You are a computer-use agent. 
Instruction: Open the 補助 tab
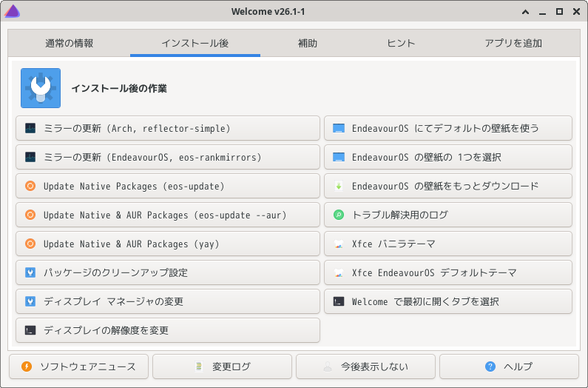point(308,43)
